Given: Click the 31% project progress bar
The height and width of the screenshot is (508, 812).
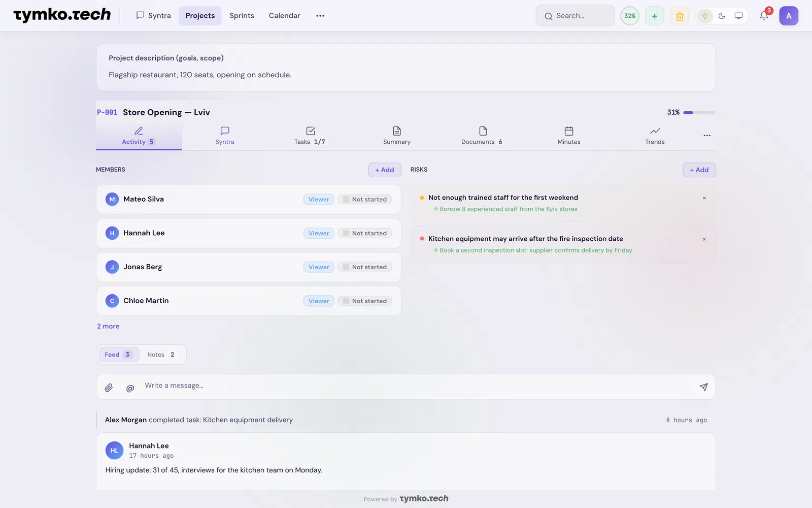Looking at the screenshot, I should [x=699, y=112].
